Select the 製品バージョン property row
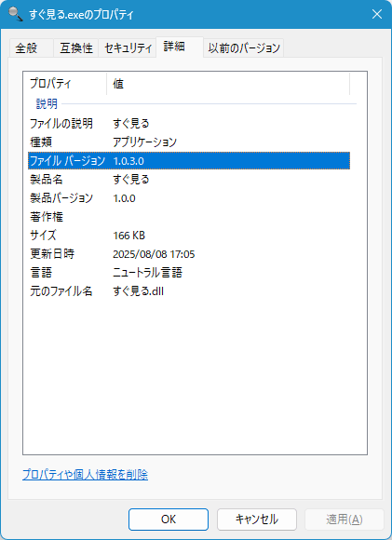 click(189, 198)
